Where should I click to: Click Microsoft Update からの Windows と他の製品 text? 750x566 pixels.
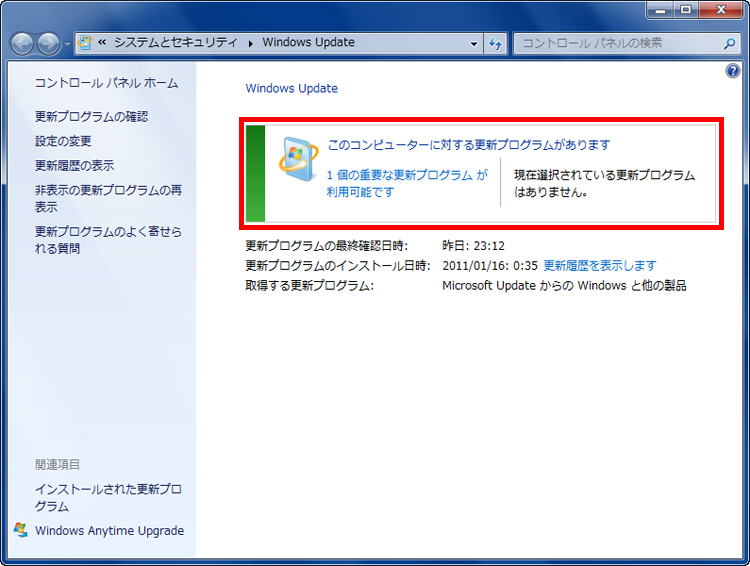click(564, 286)
